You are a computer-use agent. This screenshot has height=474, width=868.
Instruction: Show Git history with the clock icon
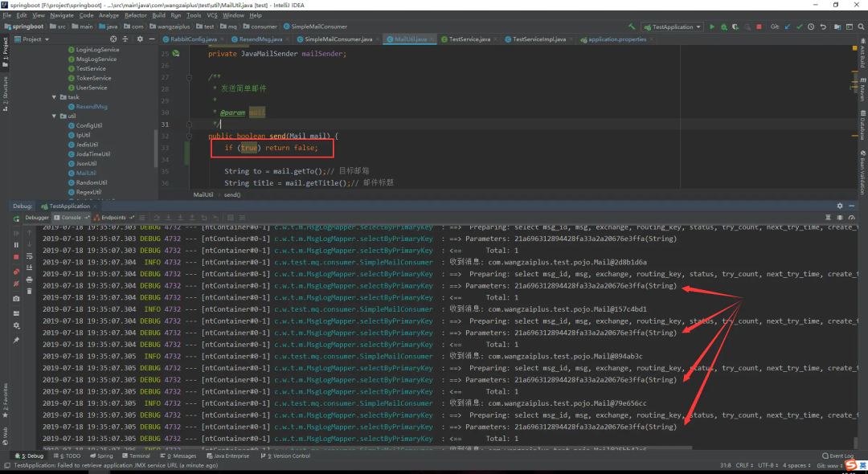[x=811, y=27]
